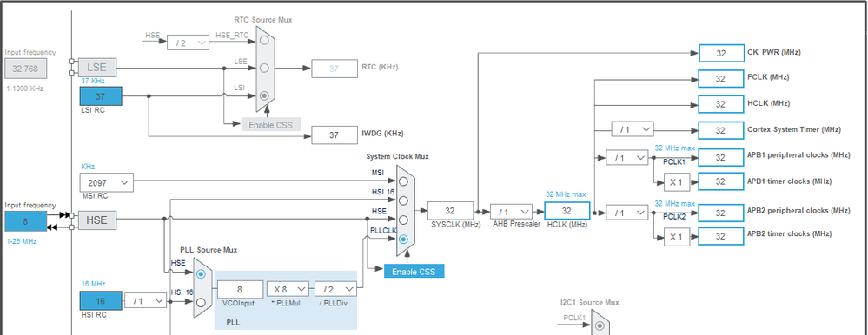Click the greyed Enable CSS button near LSE
The width and height of the screenshot is (868, 335).
point(271,124)
